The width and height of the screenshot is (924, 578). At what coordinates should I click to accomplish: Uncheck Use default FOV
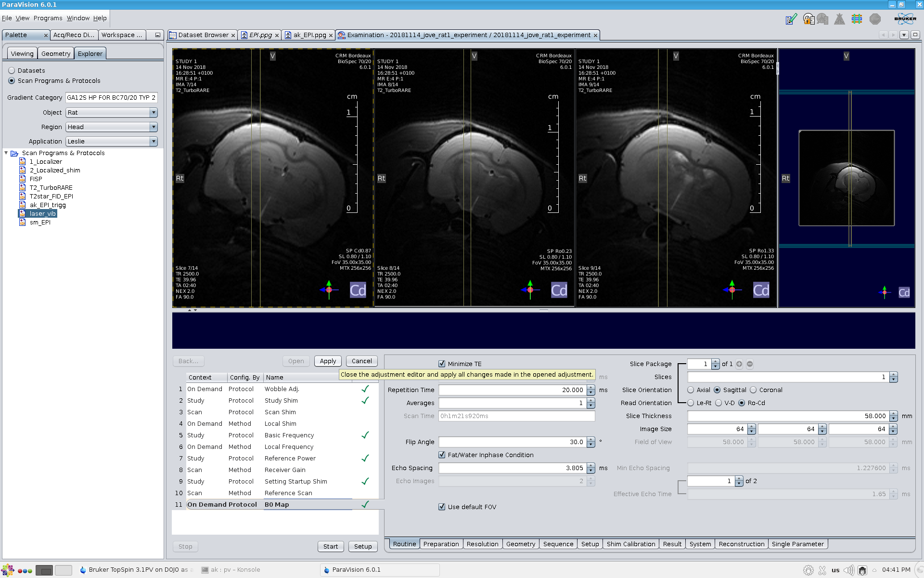442,507
